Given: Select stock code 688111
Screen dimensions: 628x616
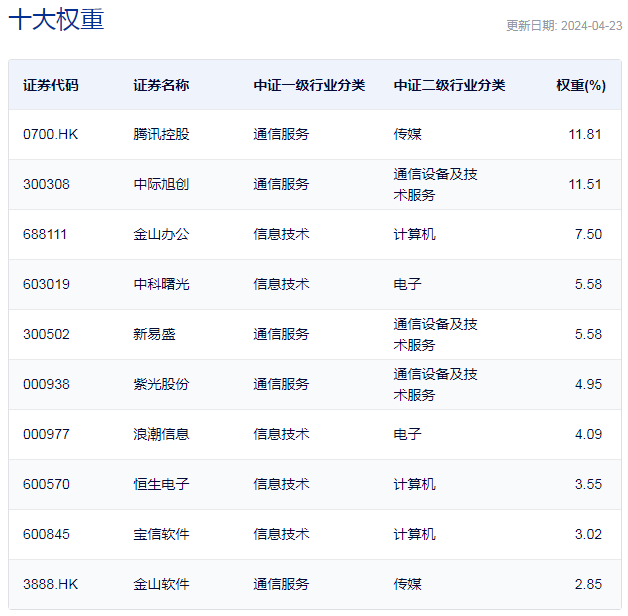Looking at the screenshot, I should [45, 234].
